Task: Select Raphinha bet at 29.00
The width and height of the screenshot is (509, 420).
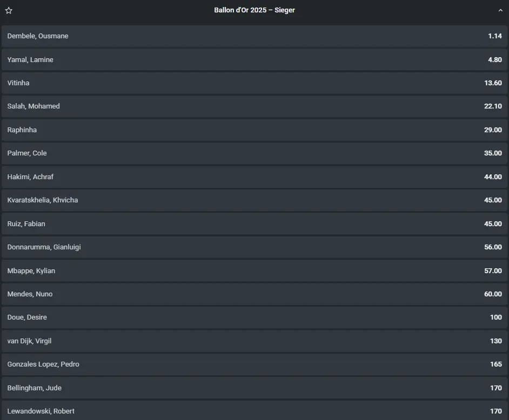Action: [254, 130]
